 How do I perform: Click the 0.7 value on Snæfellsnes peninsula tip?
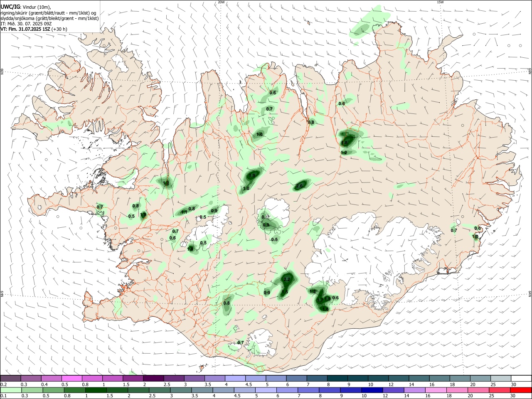(x=100, y=207)
